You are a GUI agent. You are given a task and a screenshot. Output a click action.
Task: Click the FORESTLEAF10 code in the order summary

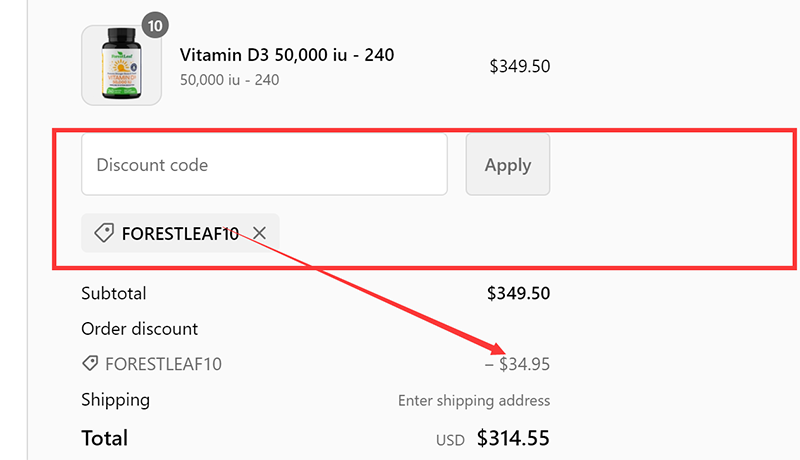pos(163,364)
